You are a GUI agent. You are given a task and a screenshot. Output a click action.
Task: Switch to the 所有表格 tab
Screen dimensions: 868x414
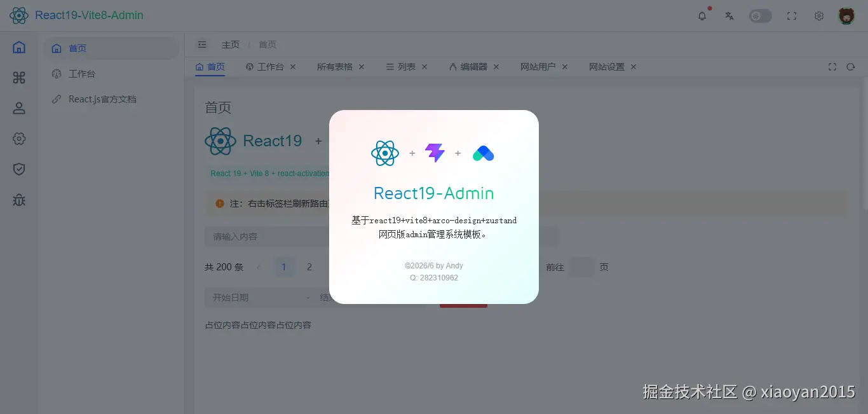pos(335,67)
